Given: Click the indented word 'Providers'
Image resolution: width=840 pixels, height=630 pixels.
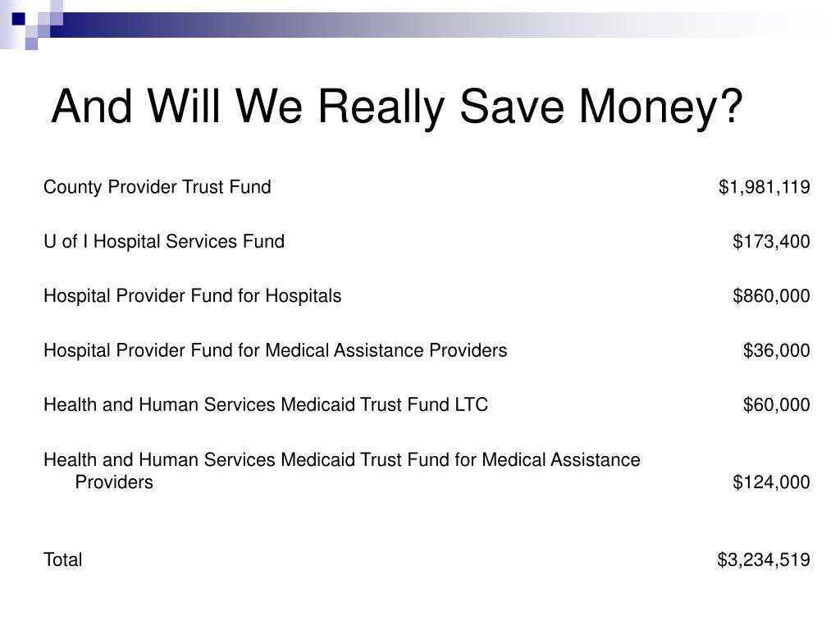Looking at the screenshot, I should click(114, 482).
